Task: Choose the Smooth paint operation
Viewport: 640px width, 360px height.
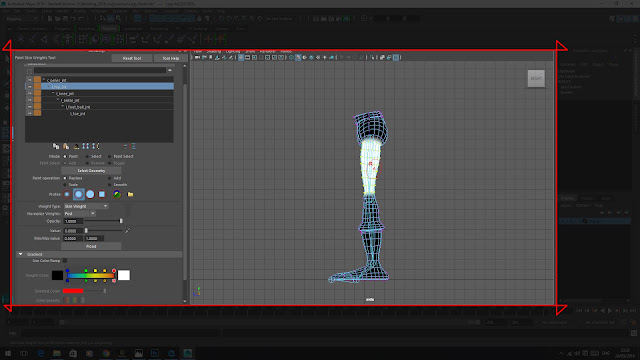Action: coord(110,185)
